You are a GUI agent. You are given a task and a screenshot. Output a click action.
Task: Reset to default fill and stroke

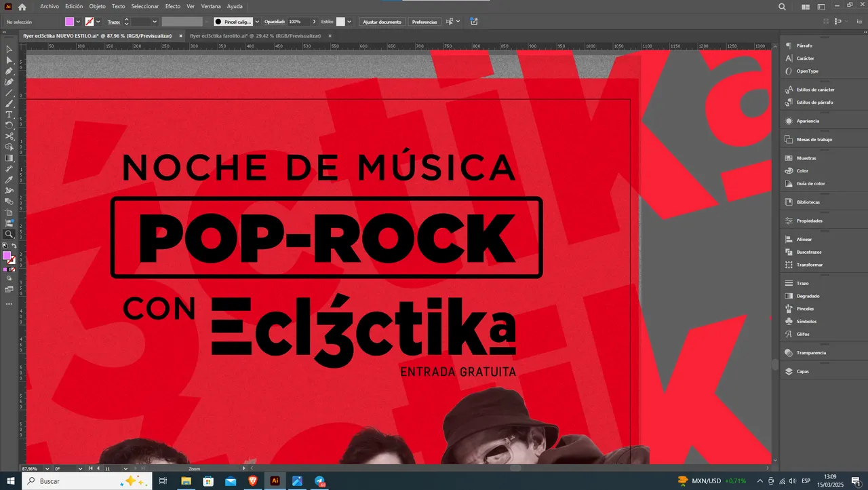[5, 246]
